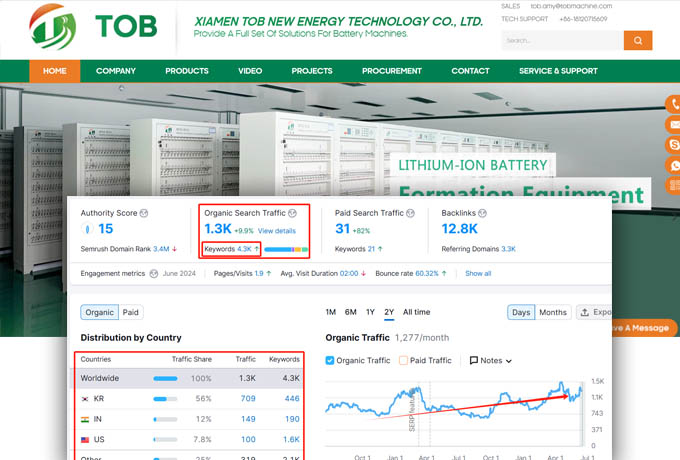Click the Backlinks 12.8K value

coord(459,228)
